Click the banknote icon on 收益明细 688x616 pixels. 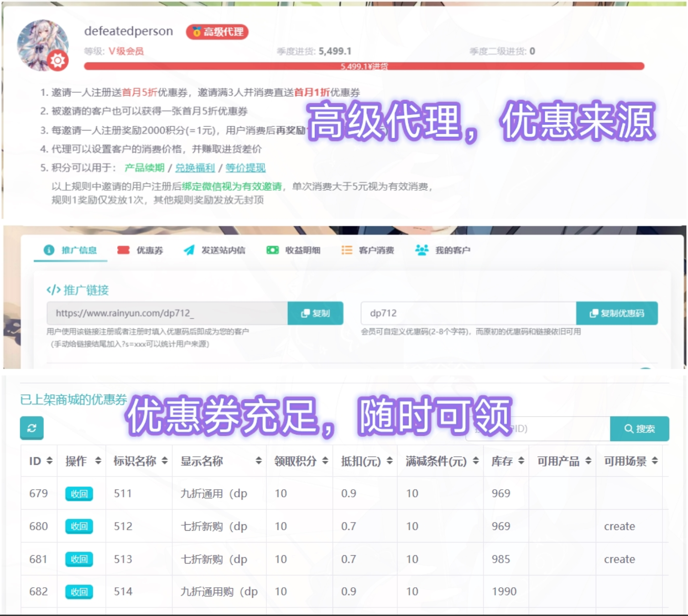[272, 250]
